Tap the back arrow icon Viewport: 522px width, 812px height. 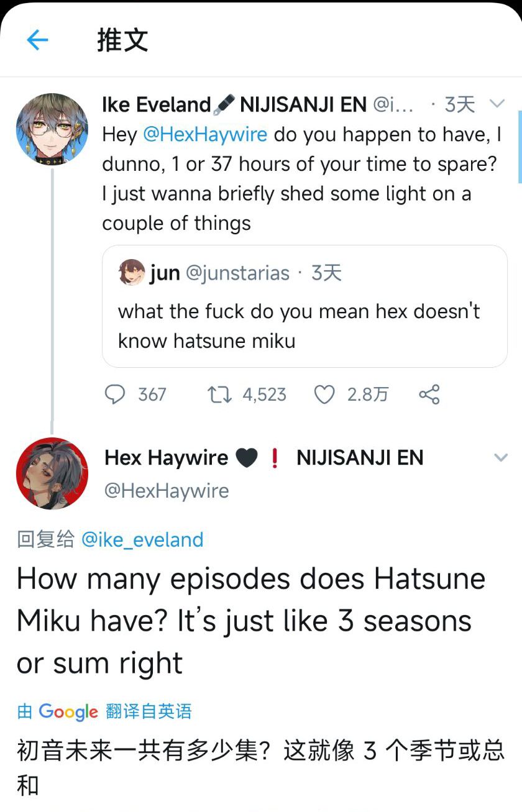37,41
